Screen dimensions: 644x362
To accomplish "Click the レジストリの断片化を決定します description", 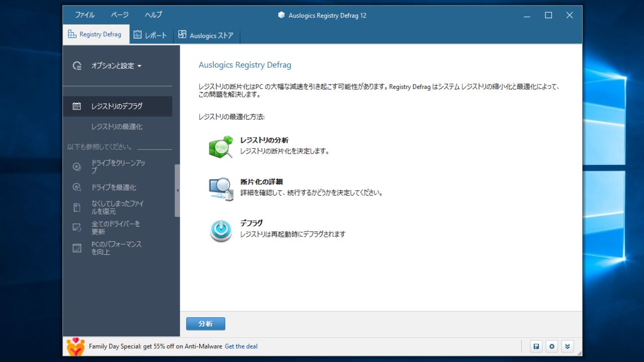I will pyautogui.click(x=284, y=151).
